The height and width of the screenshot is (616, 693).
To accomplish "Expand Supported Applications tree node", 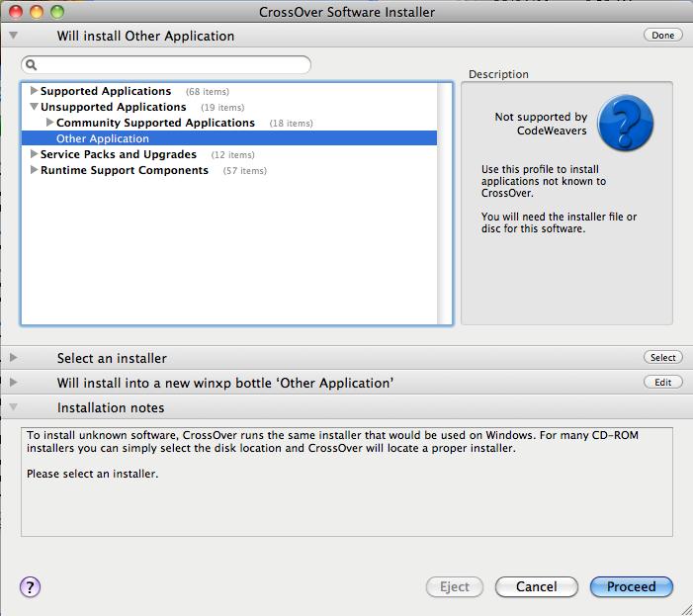I will pos(34,91).
